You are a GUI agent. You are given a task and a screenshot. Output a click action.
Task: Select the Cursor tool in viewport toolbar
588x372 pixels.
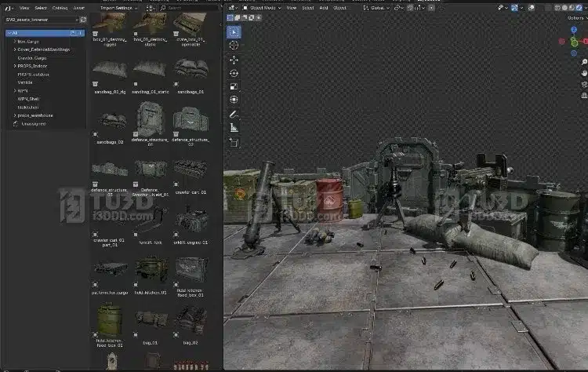click(x=234, y=46)
